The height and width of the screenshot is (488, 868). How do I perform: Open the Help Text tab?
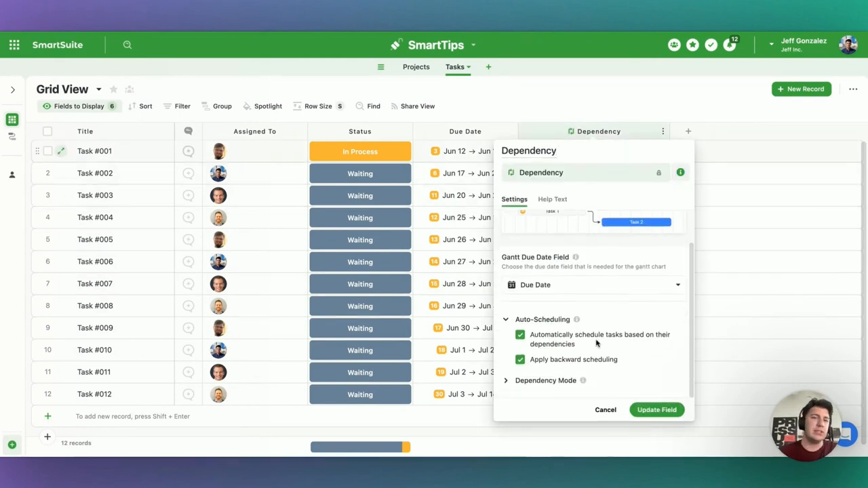tap(552, 199)
